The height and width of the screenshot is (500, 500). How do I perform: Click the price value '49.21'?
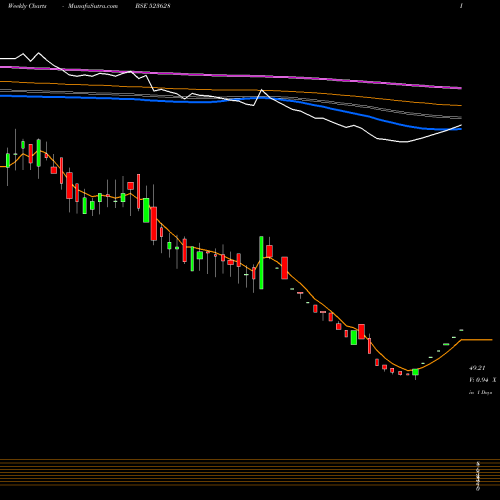(477, 368)
